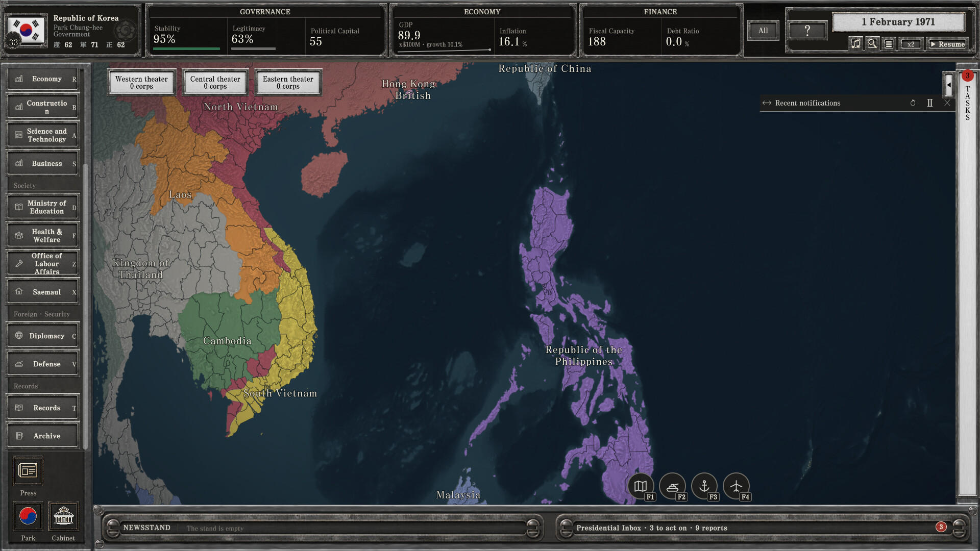980x551 pixels.
Task: Open the hamburger menu icon
Action: [889, 44]
